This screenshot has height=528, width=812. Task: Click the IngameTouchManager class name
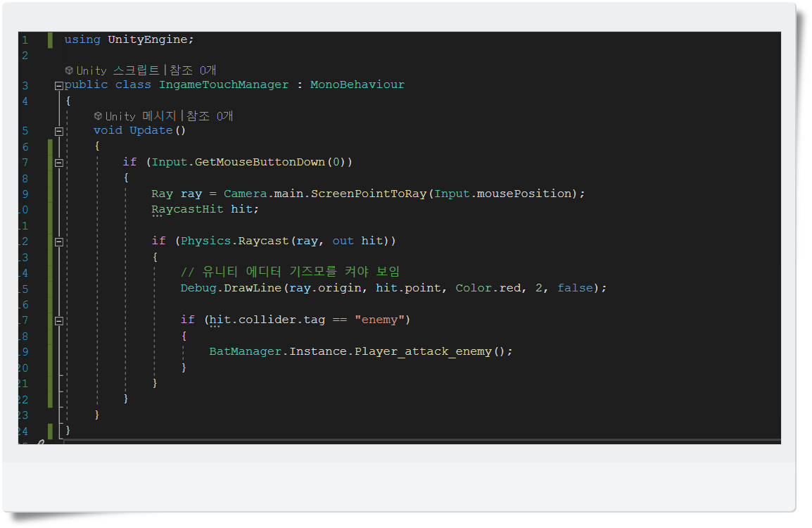click(224, 84)
